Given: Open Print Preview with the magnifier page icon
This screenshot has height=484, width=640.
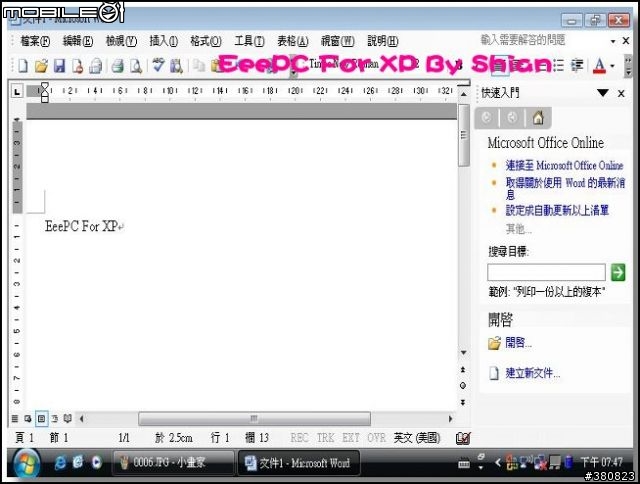Looking at the screenshot, I should (136, 65).
